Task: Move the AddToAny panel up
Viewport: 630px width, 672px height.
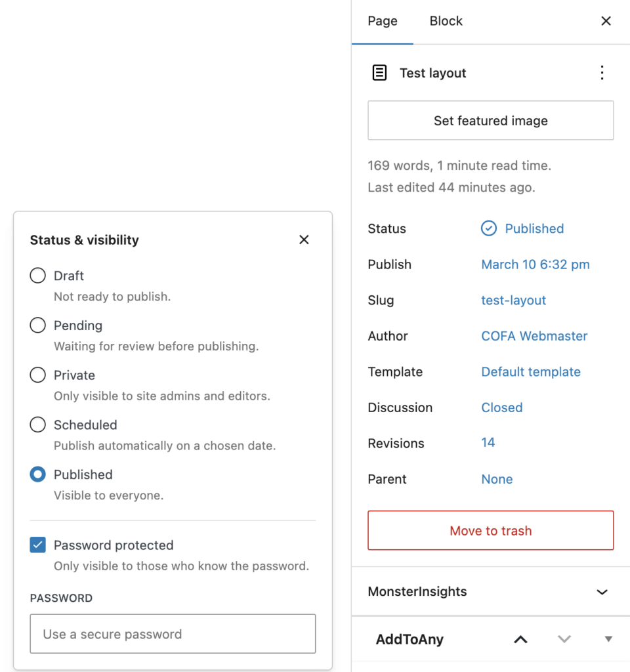Action: [520, 639]
